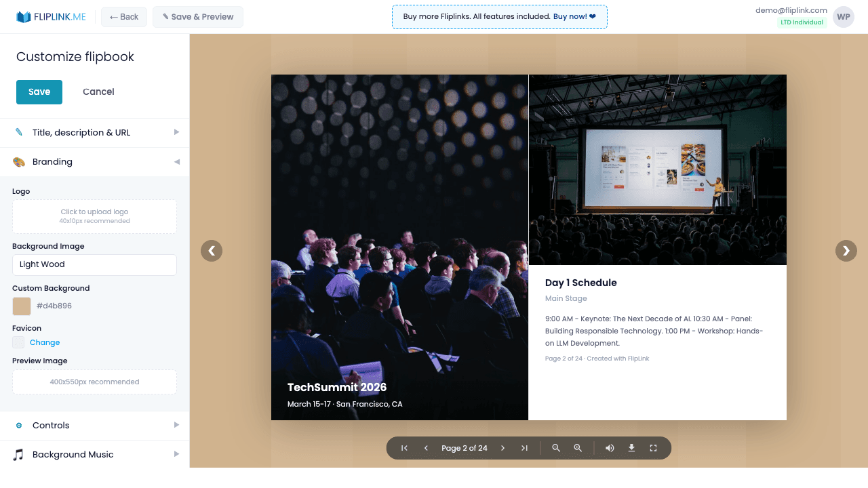Image resolution: width=868 pixels, height=488 pixels.
Task: Expand the Controls section
Action: click(x=94, y=425)
